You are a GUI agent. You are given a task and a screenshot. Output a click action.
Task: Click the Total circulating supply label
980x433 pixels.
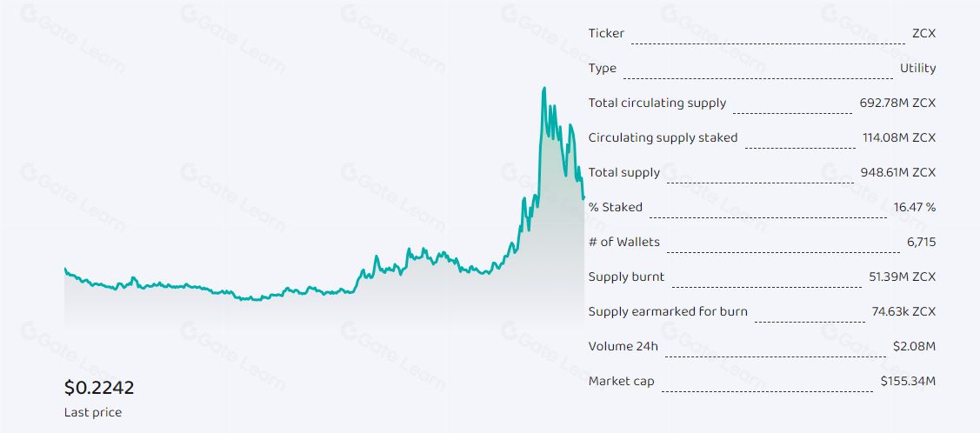(x=657, y=103)
